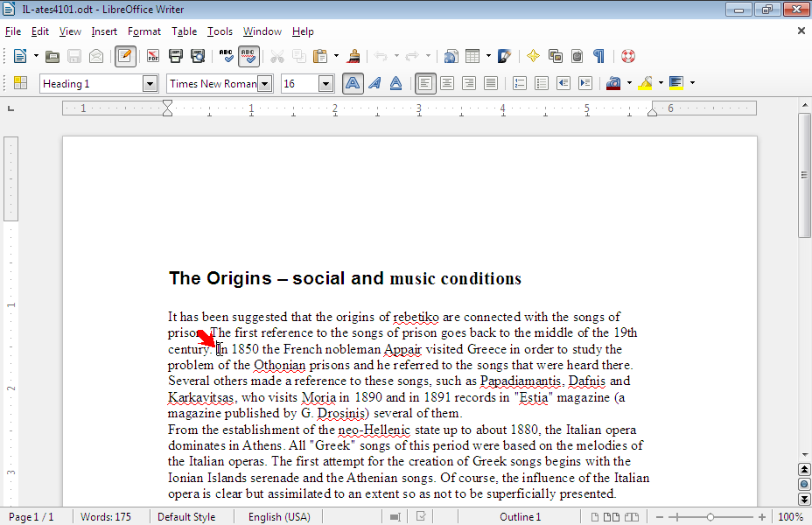Select Centered alignment button

pyautogui.click(x=447, y=83)
